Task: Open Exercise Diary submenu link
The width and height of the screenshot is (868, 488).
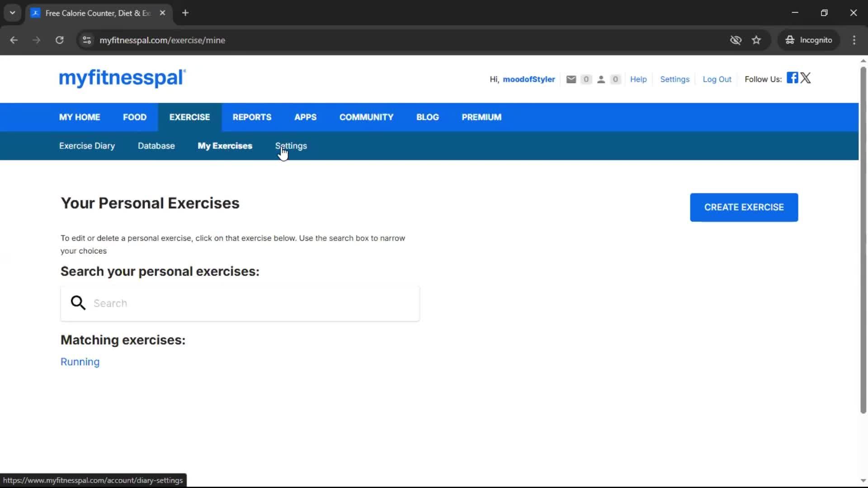Action: (87, 146)
